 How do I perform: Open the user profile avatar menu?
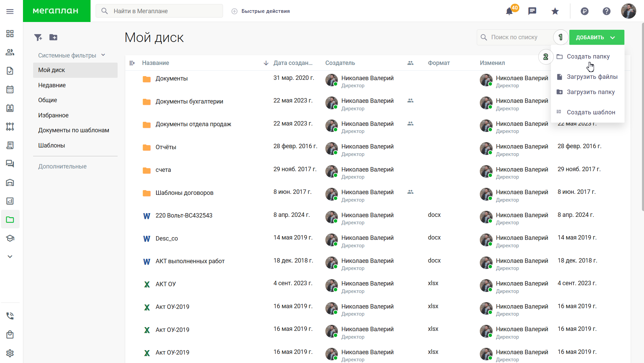(628, 11)
